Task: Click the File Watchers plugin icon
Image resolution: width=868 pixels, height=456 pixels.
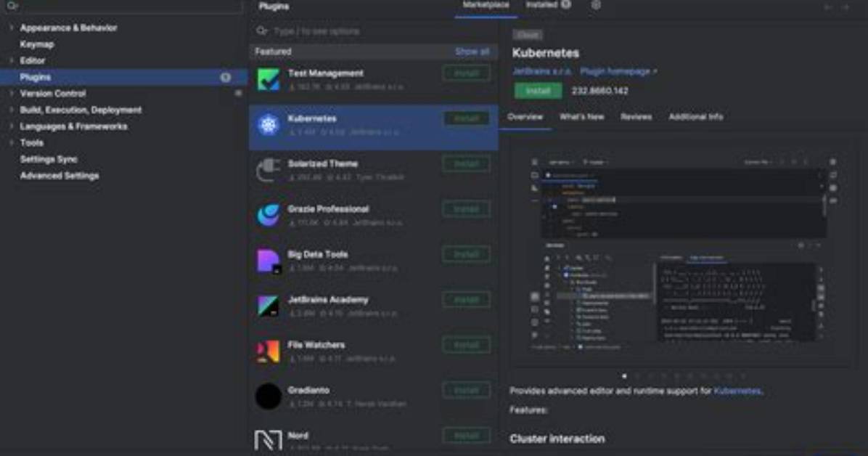Action: point(269,351)
